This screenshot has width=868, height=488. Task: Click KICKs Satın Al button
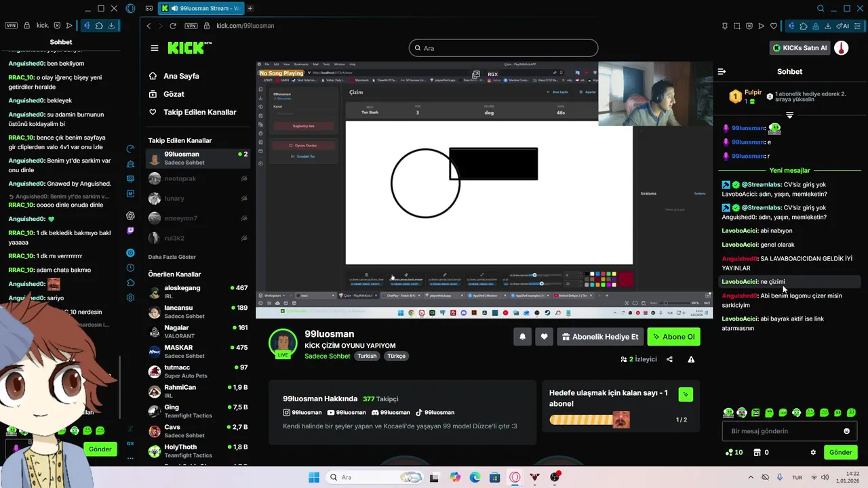pyautogui.click(x=800, y=48)
